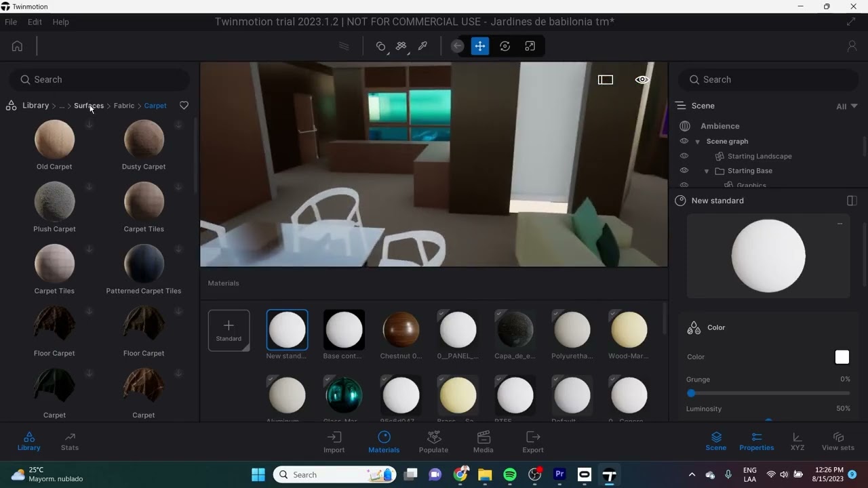Download the Patterned Carpet Tiles material
The image size is (868, 488).
coord(178,249)
